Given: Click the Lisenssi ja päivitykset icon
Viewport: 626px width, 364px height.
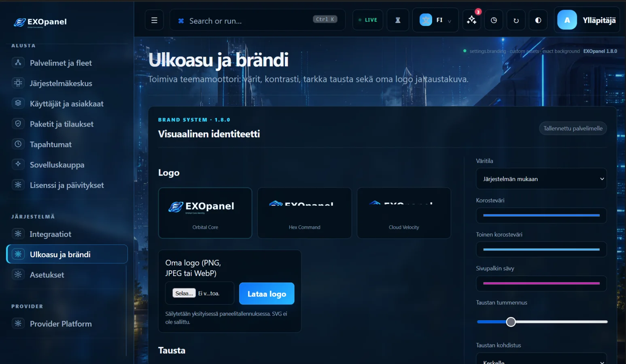Looking at the screenshot, I should coord(18,185).
